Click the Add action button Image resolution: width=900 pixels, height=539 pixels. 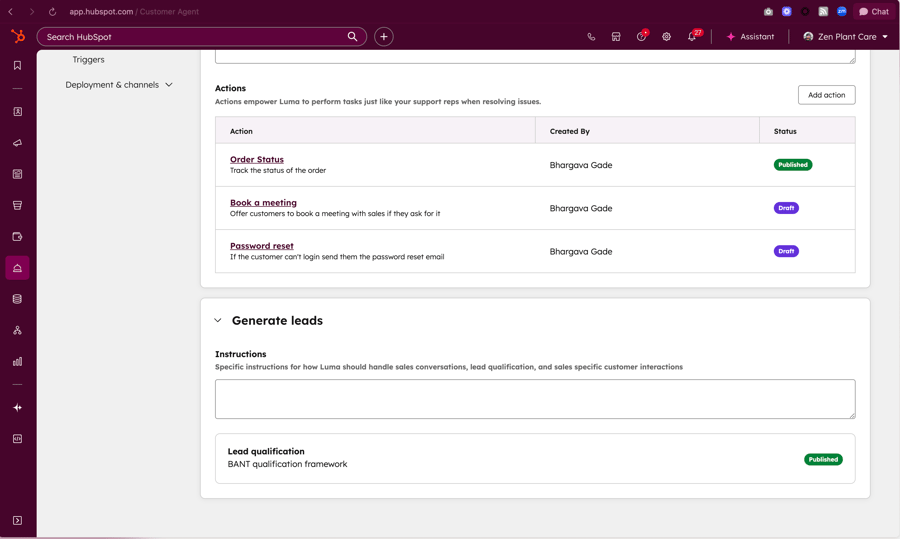tap(826, 95)
